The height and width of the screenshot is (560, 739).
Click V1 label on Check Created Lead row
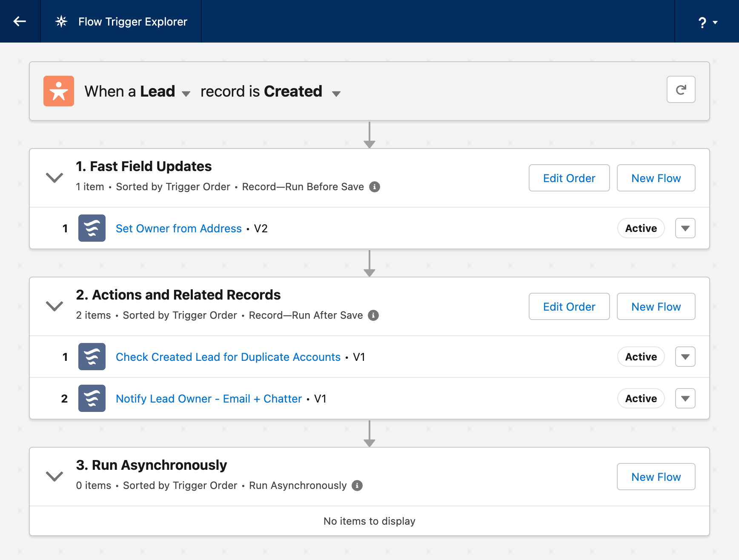[359, 357]
